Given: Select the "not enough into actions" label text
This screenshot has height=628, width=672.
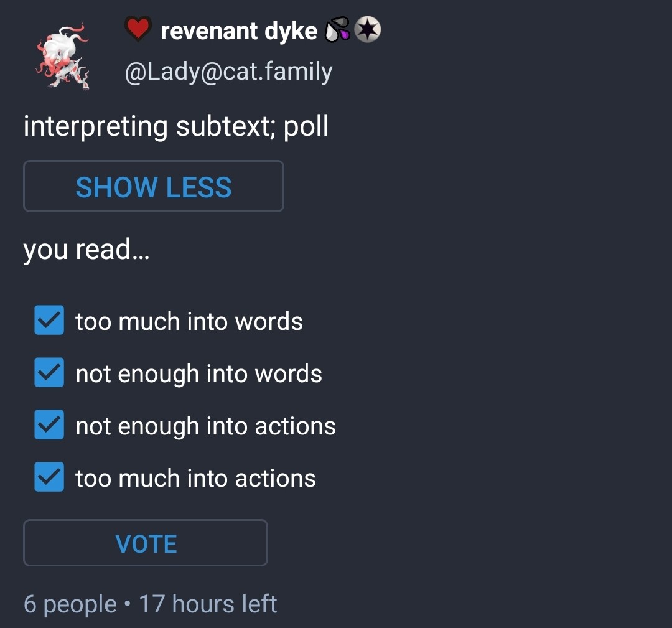Looking at the screenshot, I should (x=205, y=426).
